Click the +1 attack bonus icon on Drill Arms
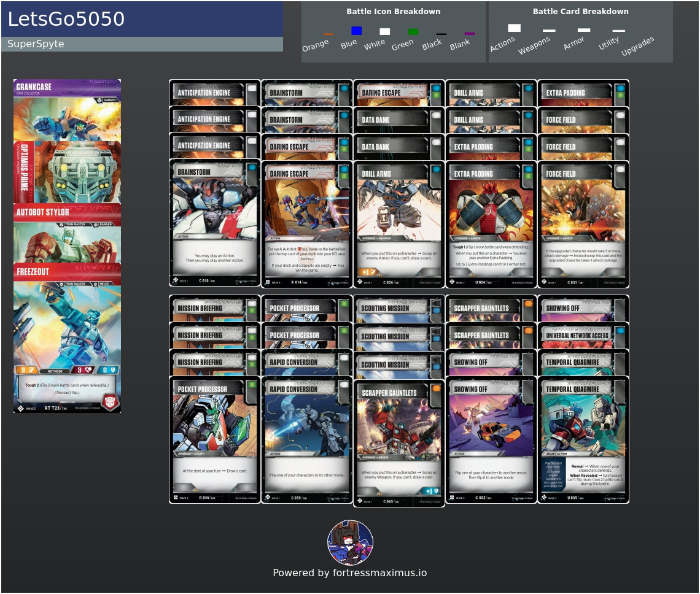The image size is (700, 594). [x=369, y=272]
